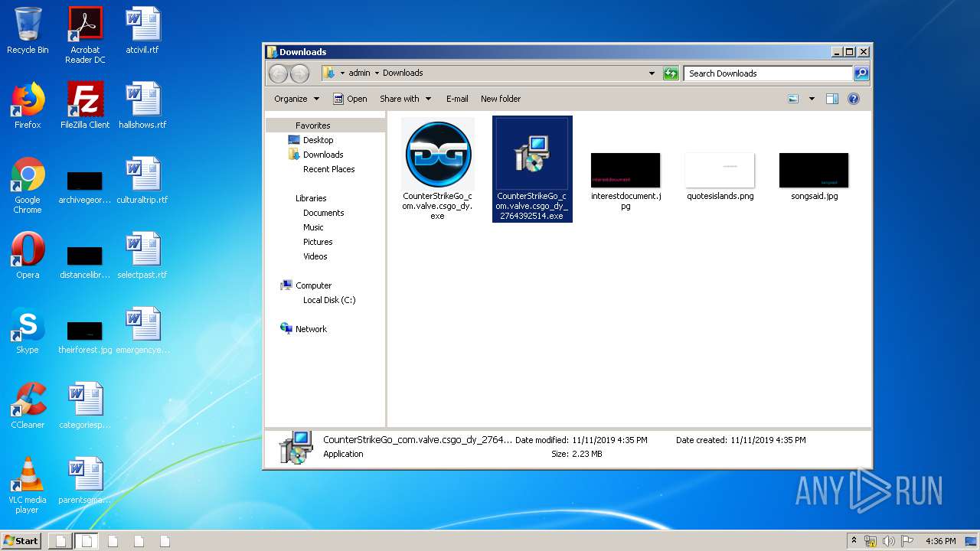Select the CCleaner desktop icon
980x551 pixels.
[x=28, y=405]
